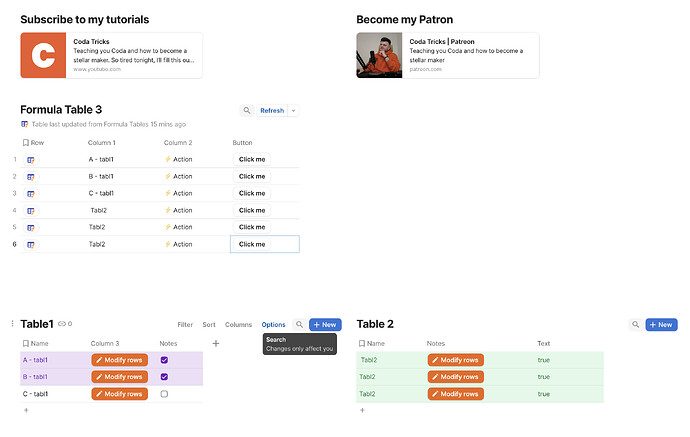
Task: Open Columns settings in Table1
Action: pyautogui.click(x=238, y=325)
